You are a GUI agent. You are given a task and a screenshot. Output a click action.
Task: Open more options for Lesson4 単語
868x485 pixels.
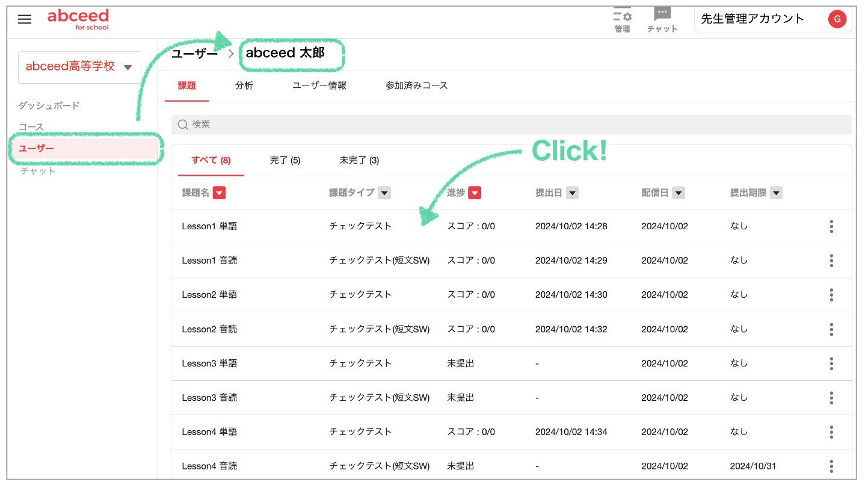point(831,432)
